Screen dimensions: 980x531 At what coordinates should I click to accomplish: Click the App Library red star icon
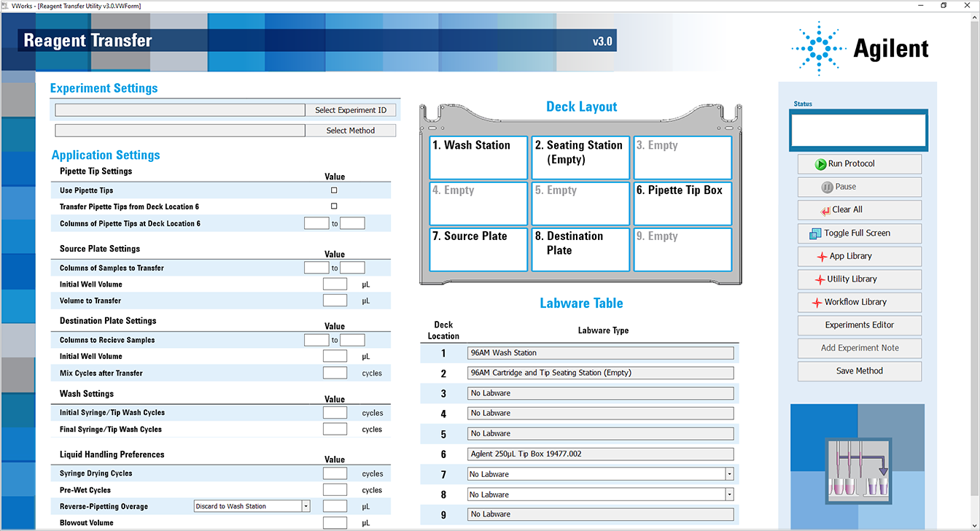[822, 257]
